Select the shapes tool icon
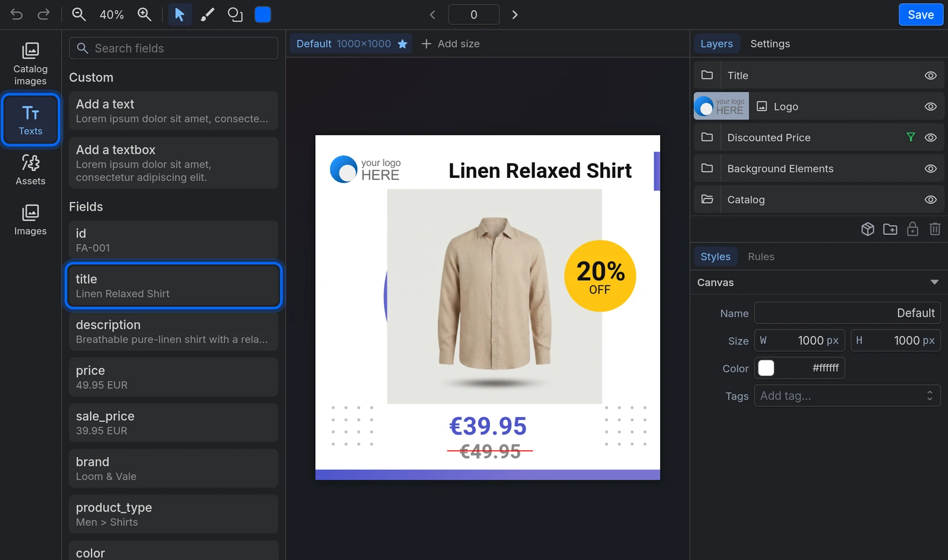Image resolution: width=948 pixels, height=560 pixels. tap(235, 15)
